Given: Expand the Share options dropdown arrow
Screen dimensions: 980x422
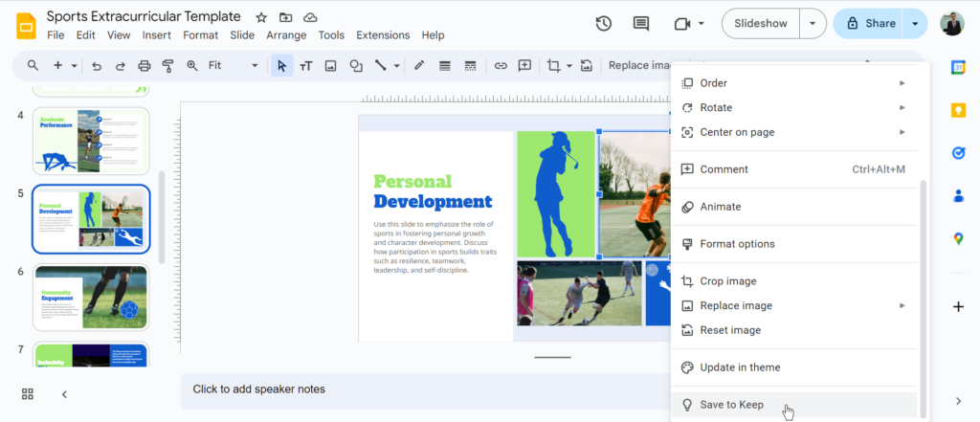Looking at the screenshot, I should coord(915,24).
